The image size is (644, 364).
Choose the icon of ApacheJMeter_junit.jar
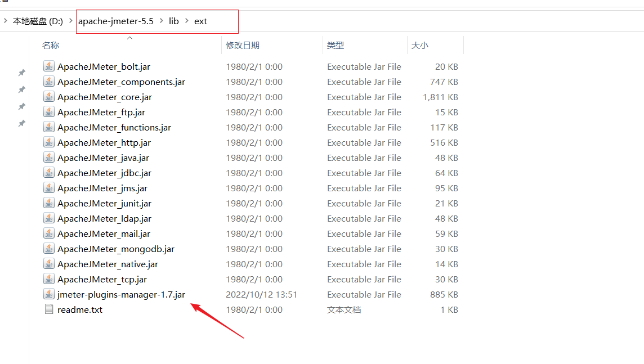click(x=49, y=203)
